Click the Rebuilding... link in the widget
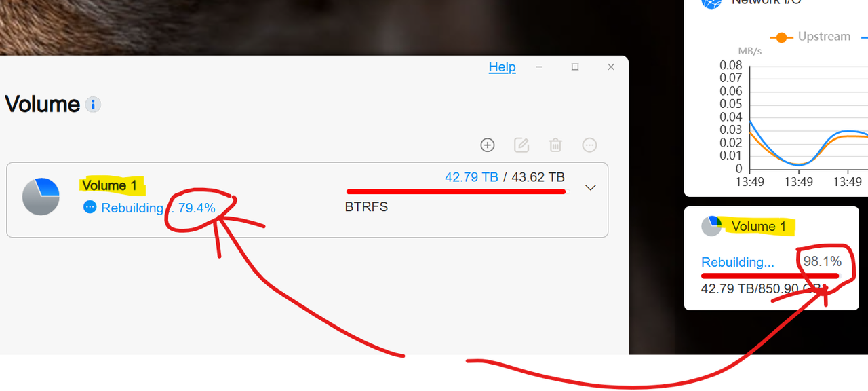Viewport: 868px width, 391px height. pyautogui.click(x=738, y=262)
